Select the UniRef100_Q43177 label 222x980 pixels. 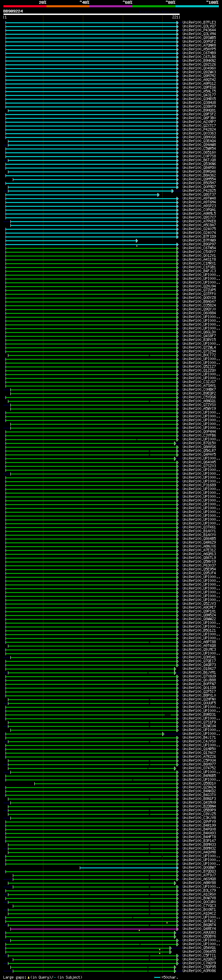(199, 95)
